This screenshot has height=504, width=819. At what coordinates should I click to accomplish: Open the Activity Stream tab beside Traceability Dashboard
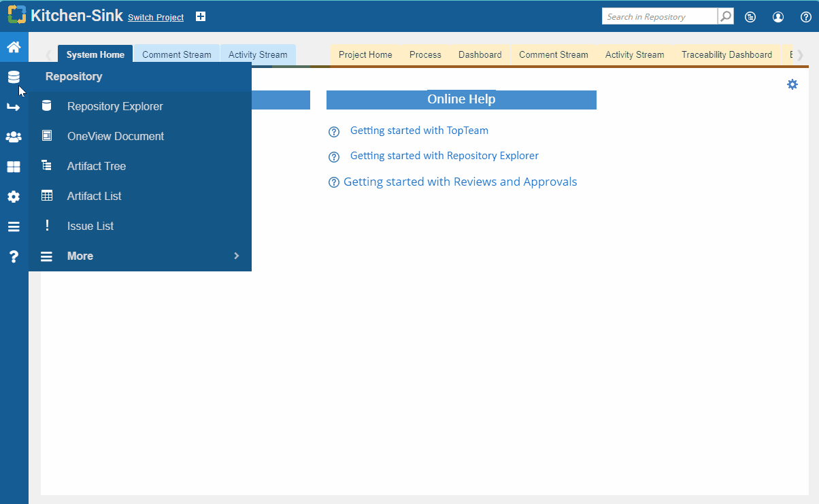point(635,54)
